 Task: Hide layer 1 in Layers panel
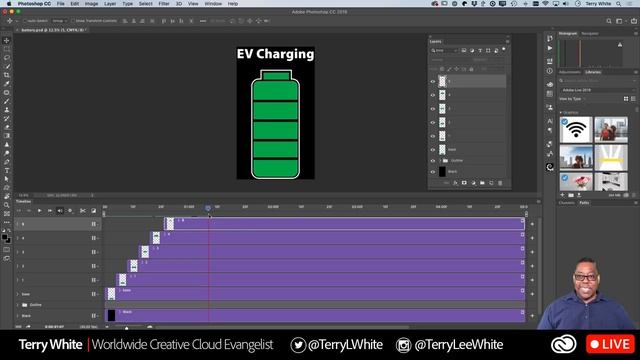coord(433,136)
